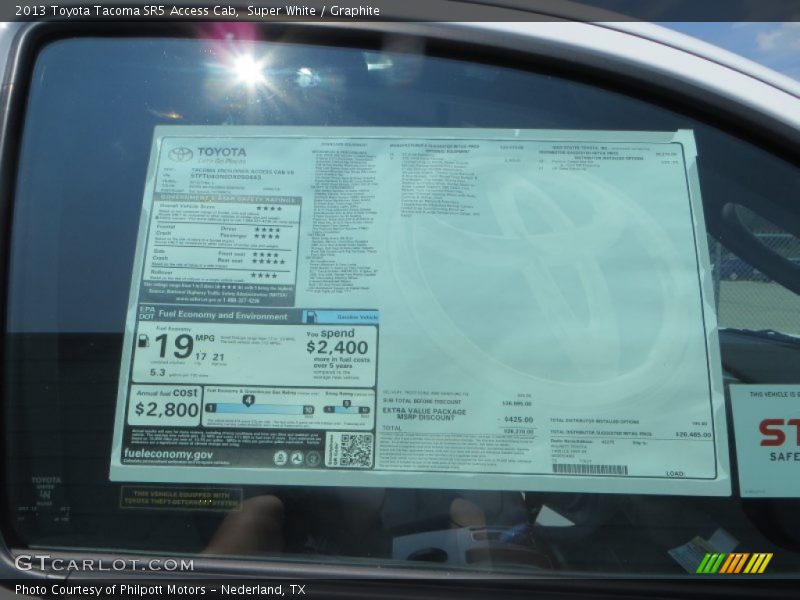Image resolution: width=800 pixels, height=600 pixels.
Task: Click the barcode at the sticker bottom
Action: (590, 469)
